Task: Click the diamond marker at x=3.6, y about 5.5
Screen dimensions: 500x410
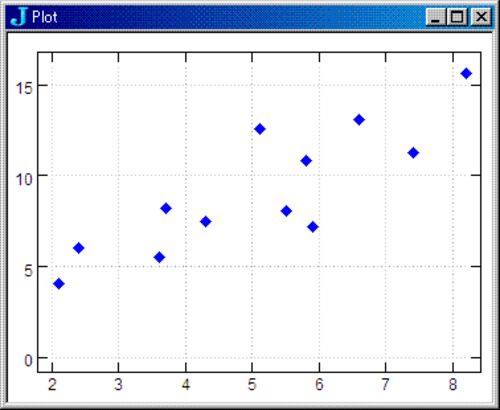Action: 159,257
